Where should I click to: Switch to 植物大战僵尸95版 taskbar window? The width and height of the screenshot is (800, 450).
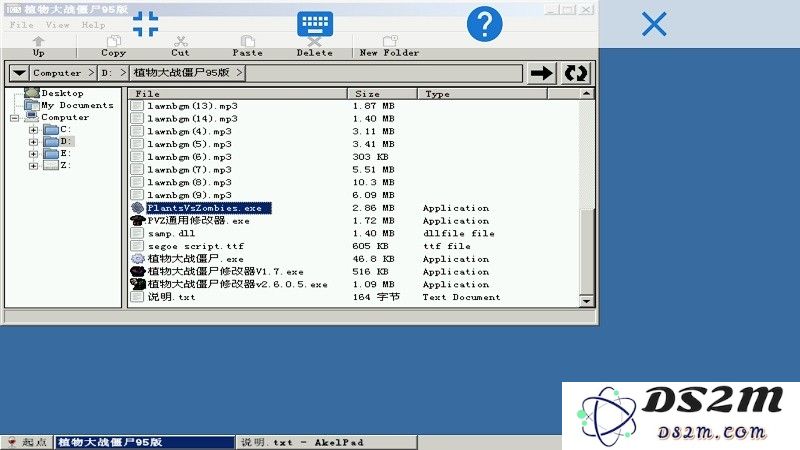(144, 442)
